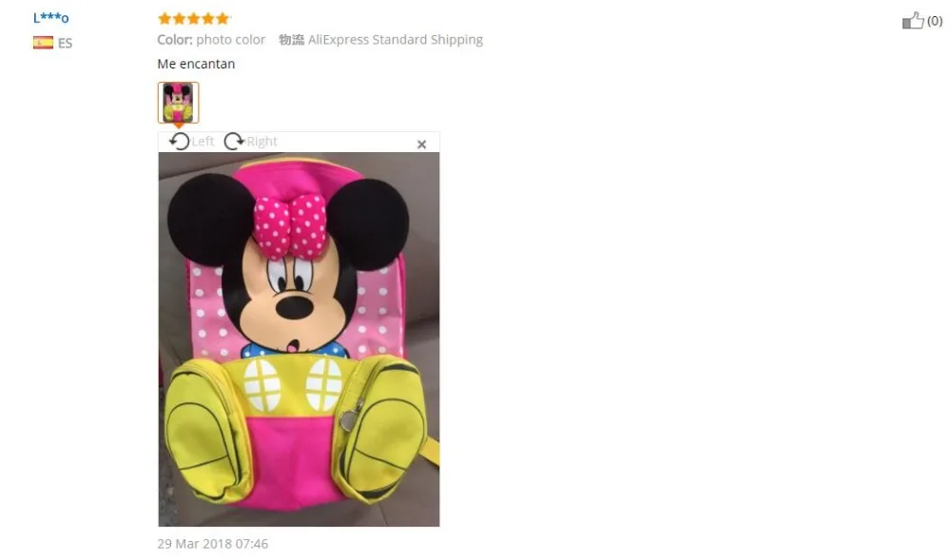The width and height of the screenshot is (951, 560).
Task: Click the first orange rating star
Action: (165, 18)
